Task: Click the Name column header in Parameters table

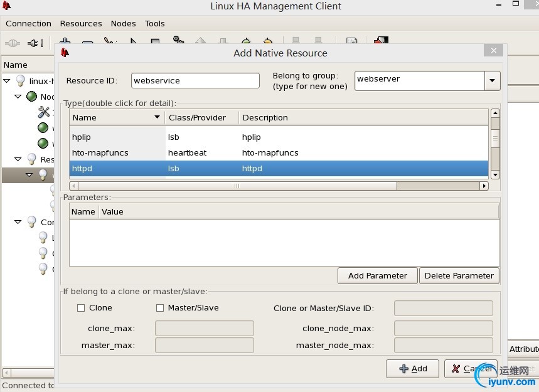Action: (83, 211)
